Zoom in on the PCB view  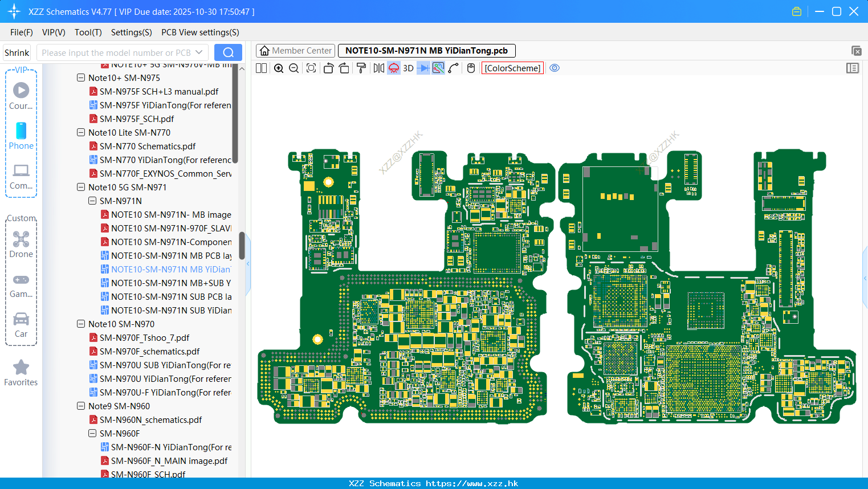tap(279, 68)
